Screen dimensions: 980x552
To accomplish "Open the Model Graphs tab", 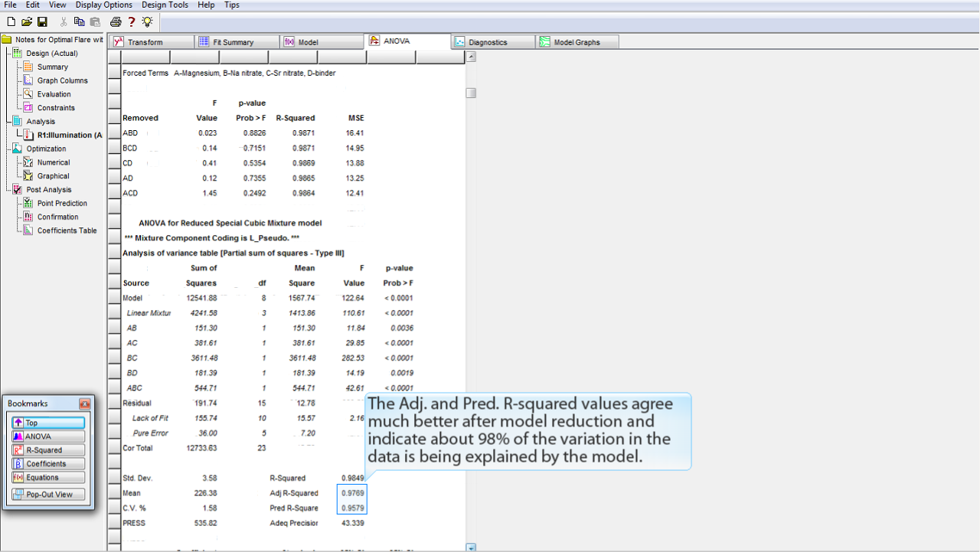I will coord(577,42).
